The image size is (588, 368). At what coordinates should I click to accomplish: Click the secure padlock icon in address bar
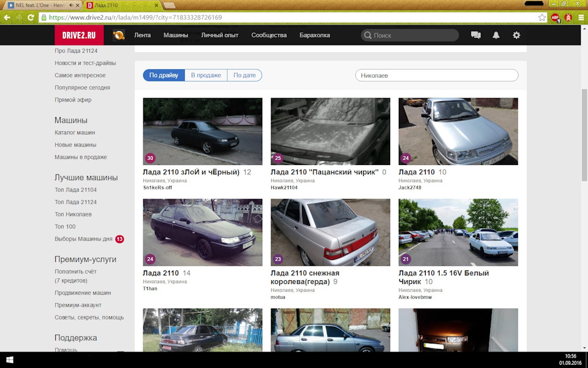pos(44,17)
